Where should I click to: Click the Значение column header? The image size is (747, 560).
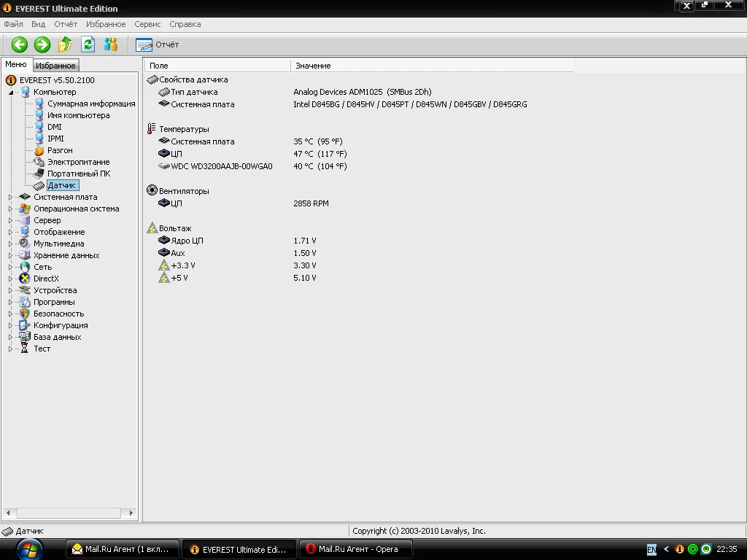click(x=432, y=66)
